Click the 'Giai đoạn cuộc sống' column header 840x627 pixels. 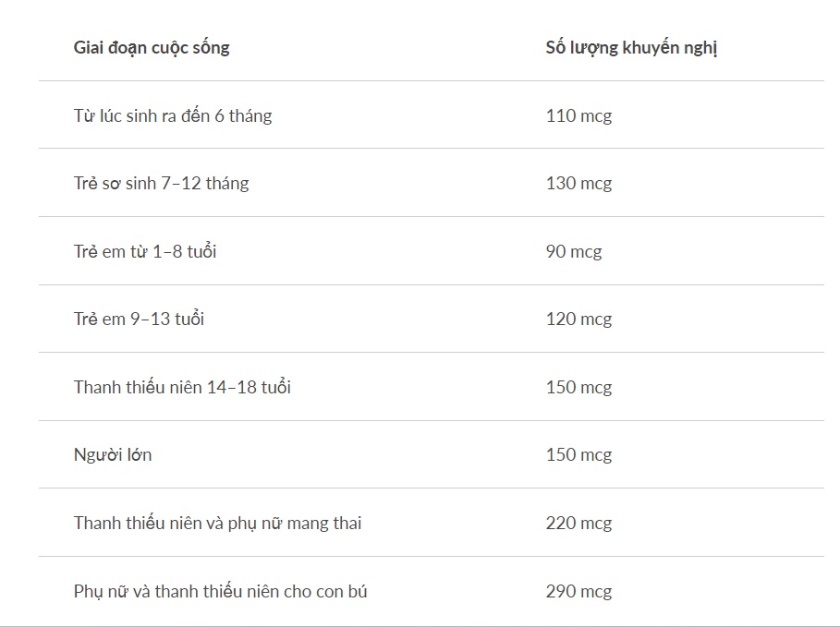(152, 47)
